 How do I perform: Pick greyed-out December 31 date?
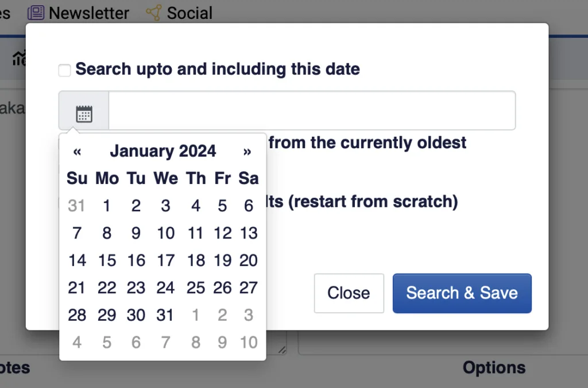click(76, 206)
